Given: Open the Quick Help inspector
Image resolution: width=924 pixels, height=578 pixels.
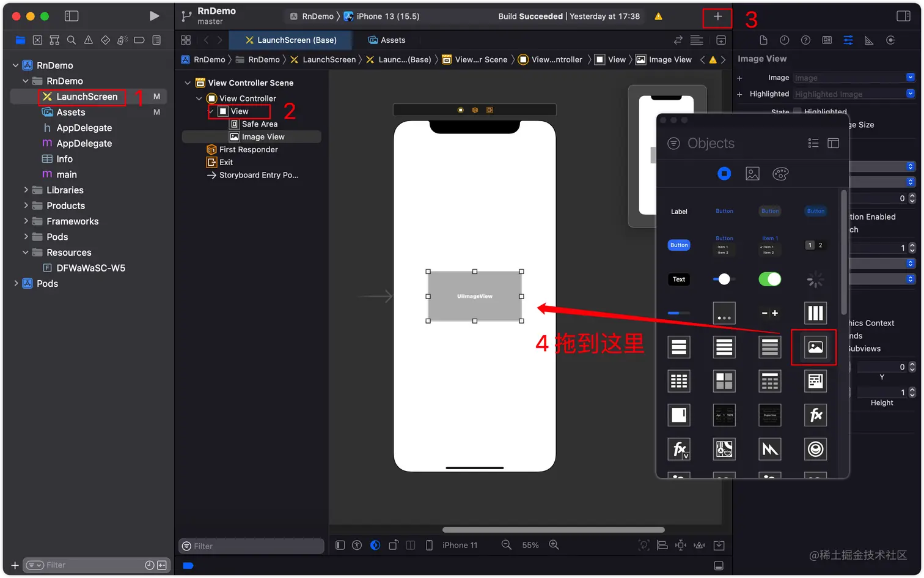Looking at the screenshot, I should pyautogui.click(x=806, y=40).
